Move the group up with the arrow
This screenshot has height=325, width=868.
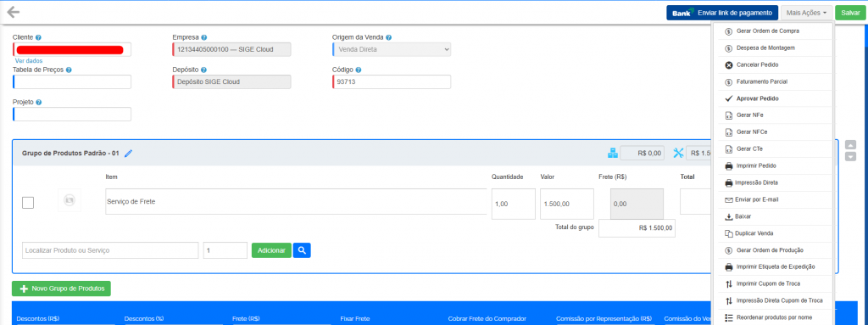click(851, 144)
